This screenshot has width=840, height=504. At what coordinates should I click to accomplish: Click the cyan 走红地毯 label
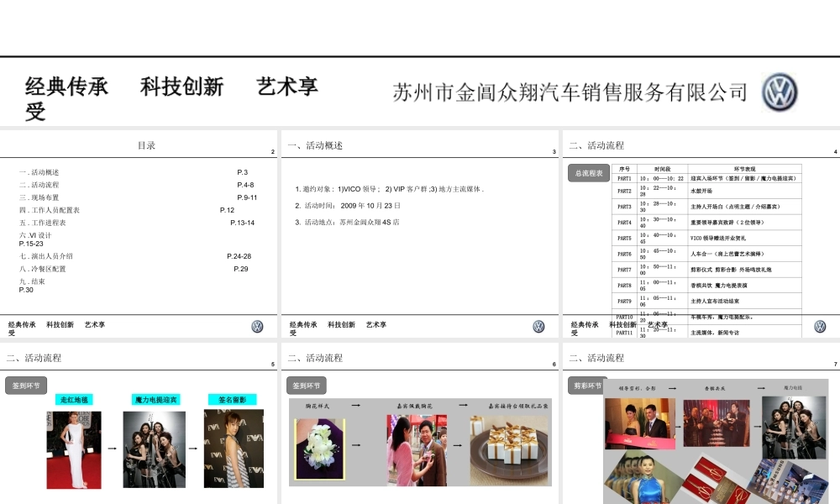click(x=74, y=400)
